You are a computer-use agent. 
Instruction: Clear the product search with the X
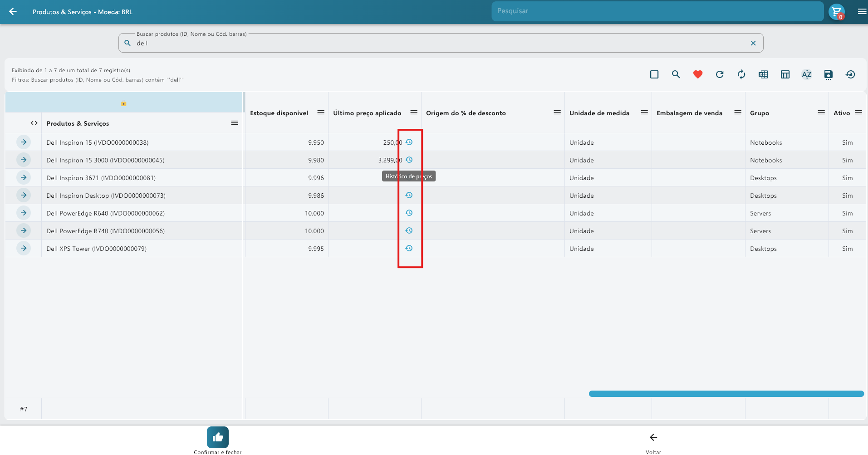[x=753, y=43]
